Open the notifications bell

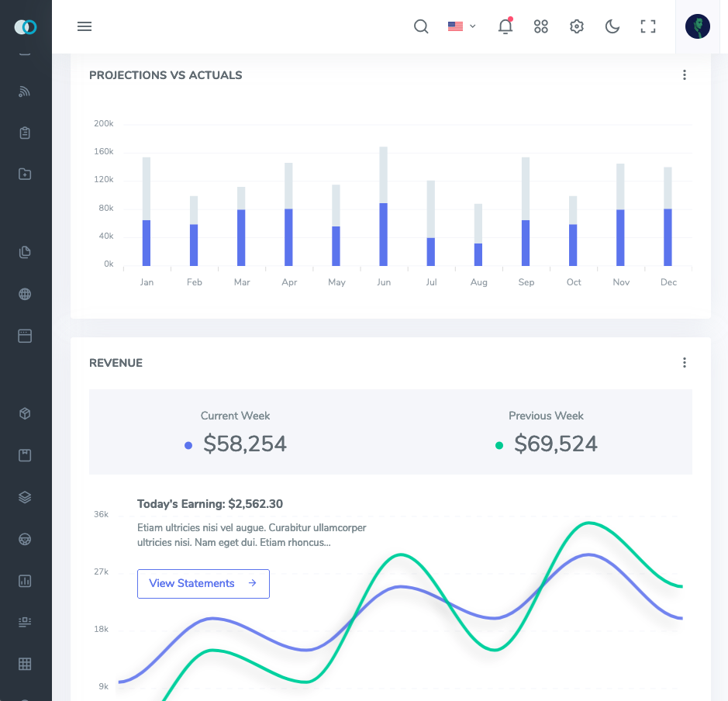click(x=505, y=26)
